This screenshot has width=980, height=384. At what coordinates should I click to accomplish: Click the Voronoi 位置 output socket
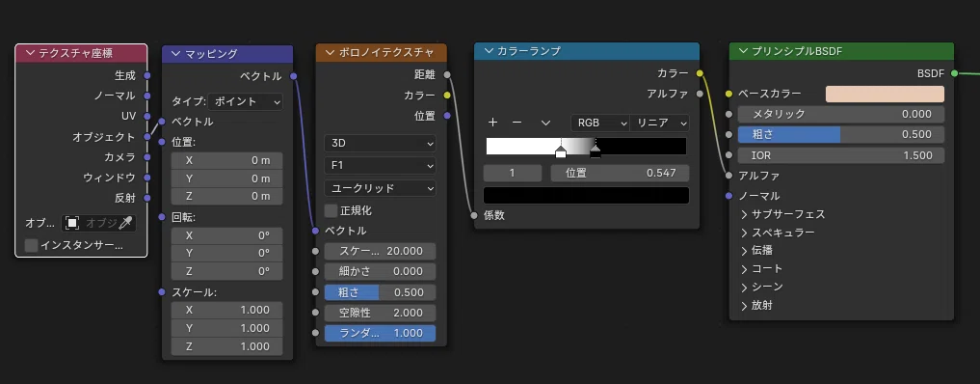coord(447,116)
